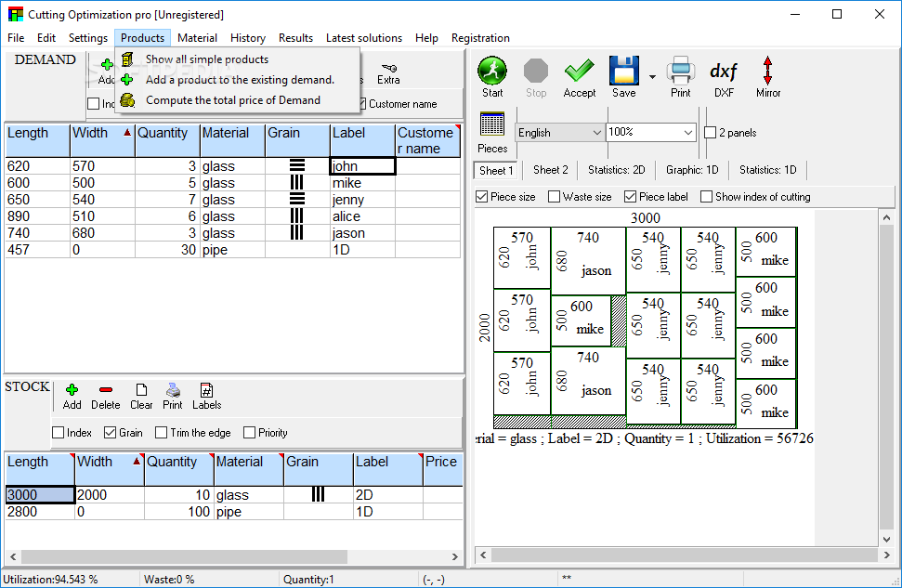Switch to the Sheet 2 tab

551,170
